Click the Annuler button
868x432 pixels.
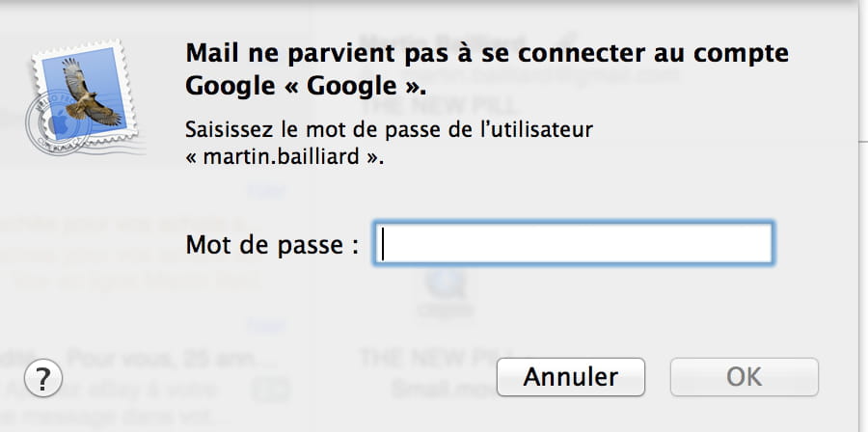click(x=570, y=376)
